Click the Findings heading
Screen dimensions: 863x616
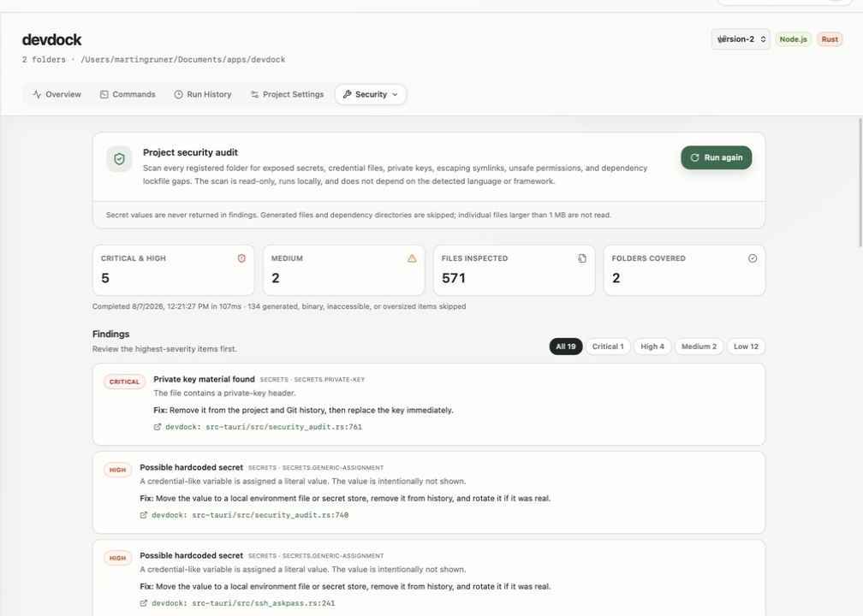(x=110, y=334)
